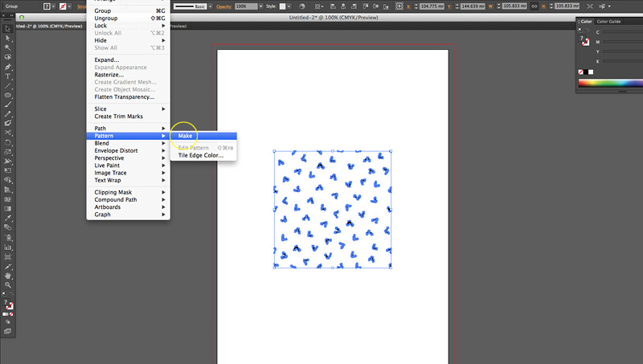Select the Scale tool
The image size is (643, 364).
(x=8, y=152)
